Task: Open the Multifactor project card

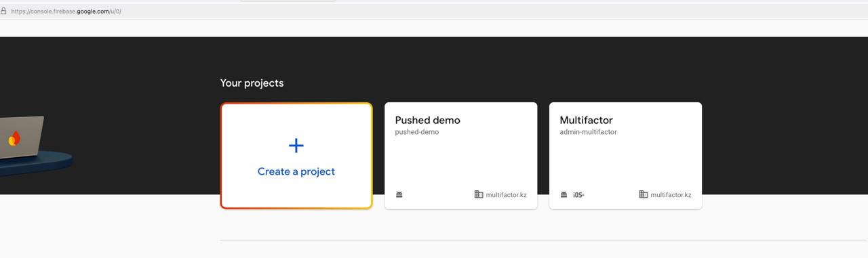Action: [x=625, y=156]
